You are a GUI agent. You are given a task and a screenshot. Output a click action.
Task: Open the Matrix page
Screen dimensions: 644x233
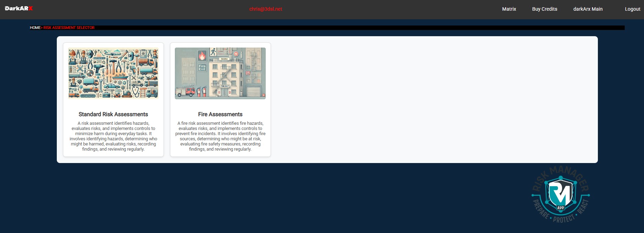pos(509,9)
